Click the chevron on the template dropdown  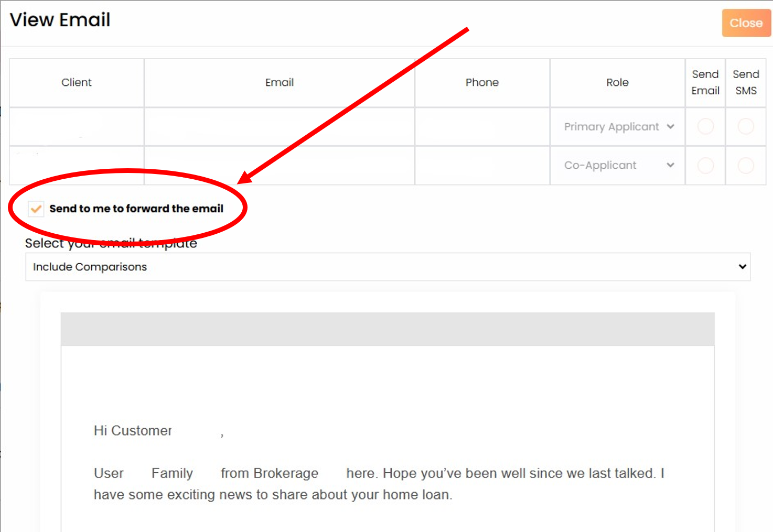[742, 267]
